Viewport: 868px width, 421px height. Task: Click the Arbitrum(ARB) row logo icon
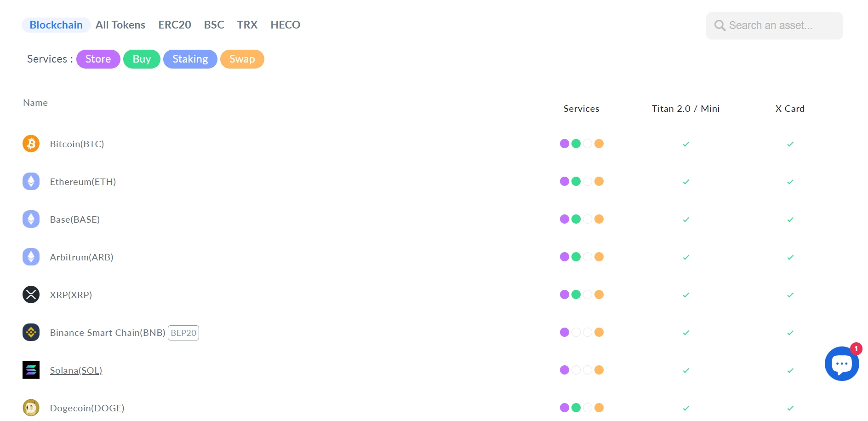click(x=31, y=257)
